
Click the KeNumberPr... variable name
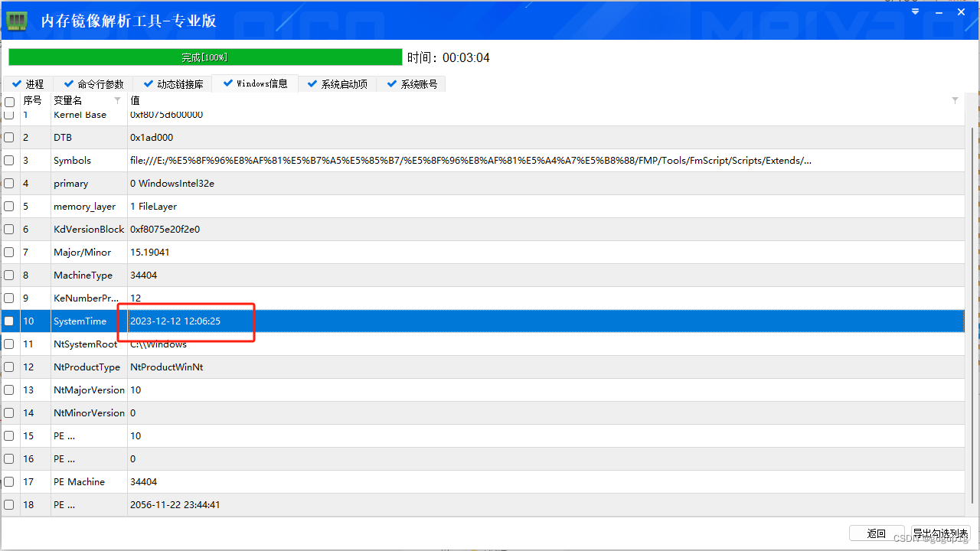pos(87,298)
